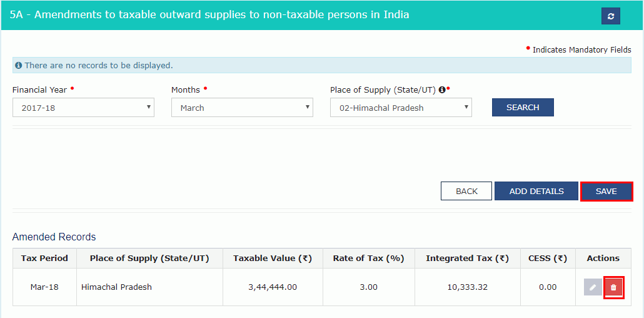The width and height of the screenshot is (644, 318).
Task: Click the info icon beside Place of Supply
Action: click(x=442, y=90)
